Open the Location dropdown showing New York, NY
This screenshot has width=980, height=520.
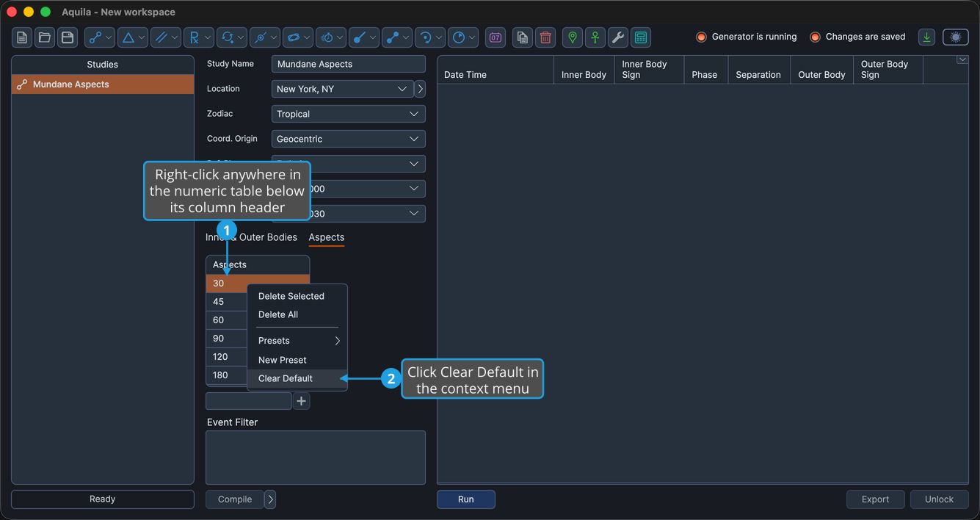pyautogui.click(x=342, y=89)
